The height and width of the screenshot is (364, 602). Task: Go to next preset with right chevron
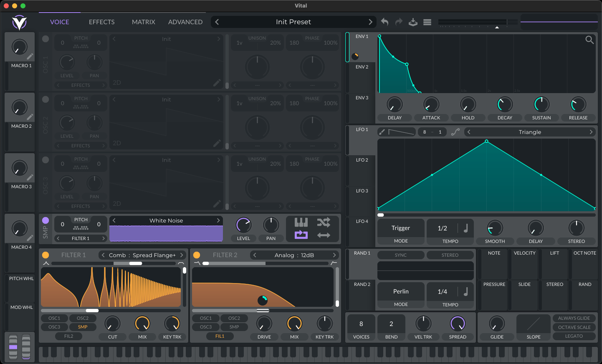click(x=370, y=22)
